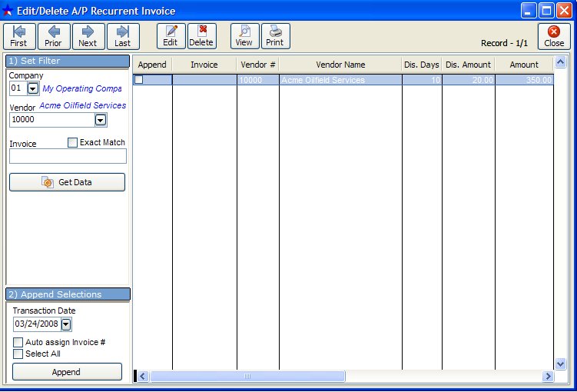Click the Invoice column header
Screen dimensions: 577x392
point(204,65)
